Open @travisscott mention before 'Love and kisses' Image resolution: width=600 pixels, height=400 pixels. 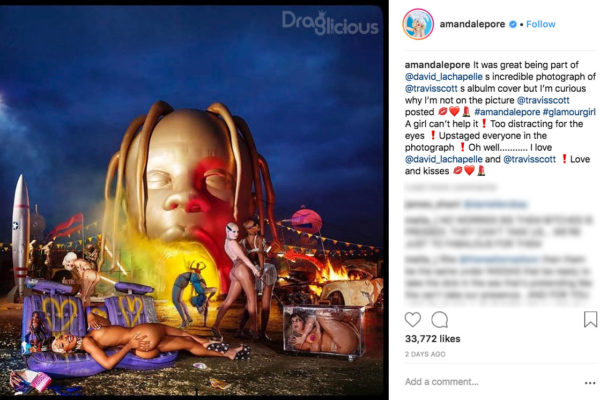coord(529,159)
